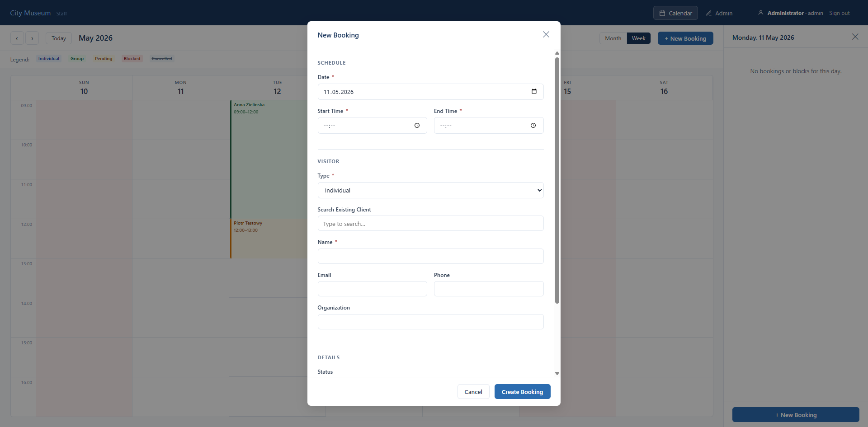Click the Individual legend swatch

pyautogui.click(x=49, y=59)
